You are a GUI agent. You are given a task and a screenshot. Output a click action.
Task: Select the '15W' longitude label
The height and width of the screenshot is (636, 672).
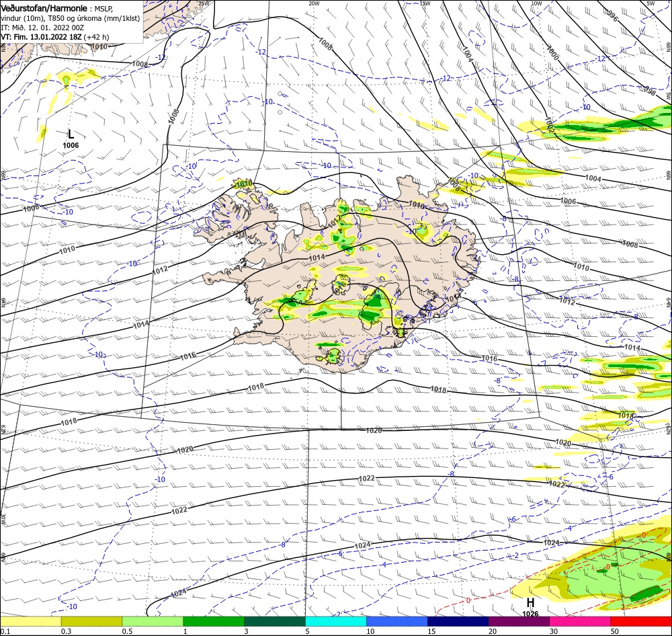coord(425,3)
